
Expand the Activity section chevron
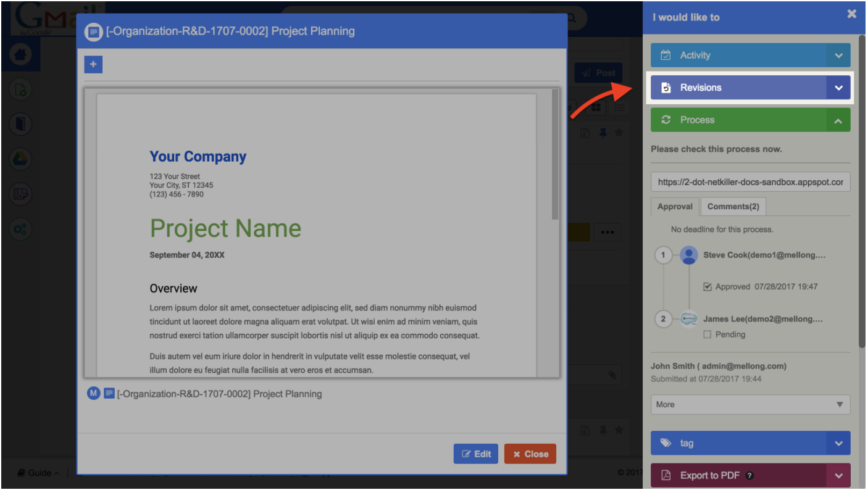(x=838, y=55)
